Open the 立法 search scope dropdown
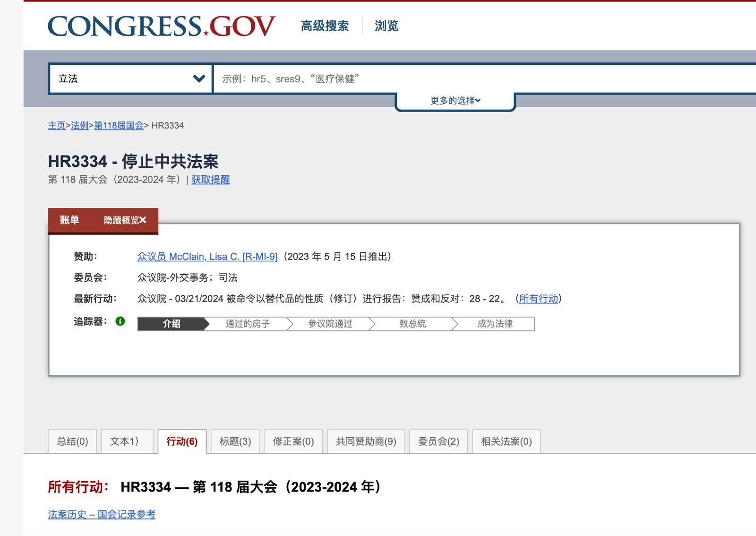This screenshot has height=536, width=756. pyautogui.click(x=130, y=78)
